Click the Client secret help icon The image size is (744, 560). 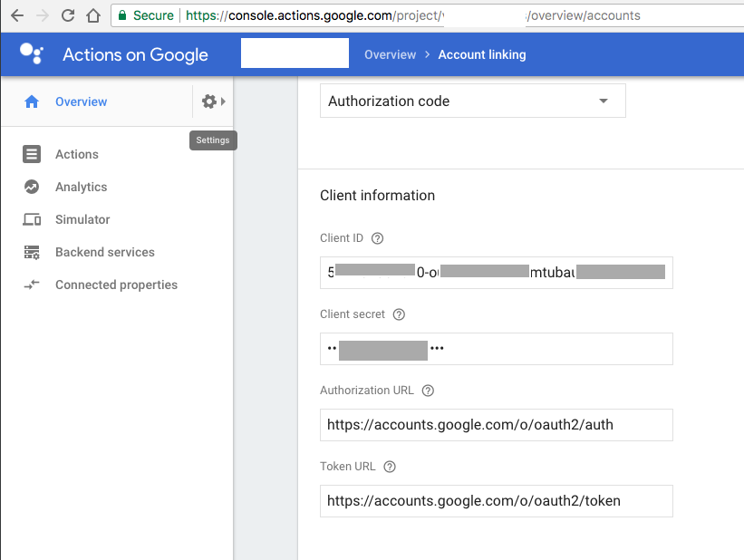(399, 314)
